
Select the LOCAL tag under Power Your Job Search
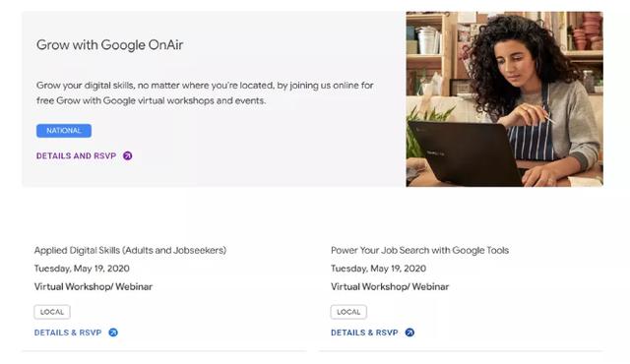coord(348,312)
